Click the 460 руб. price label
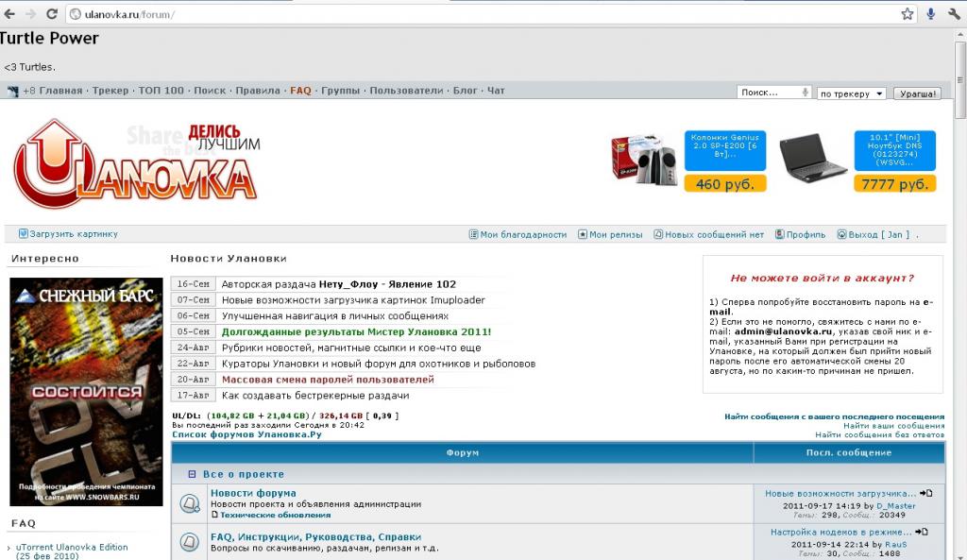This screenshot has height=560, width=967. coord(725,184)
